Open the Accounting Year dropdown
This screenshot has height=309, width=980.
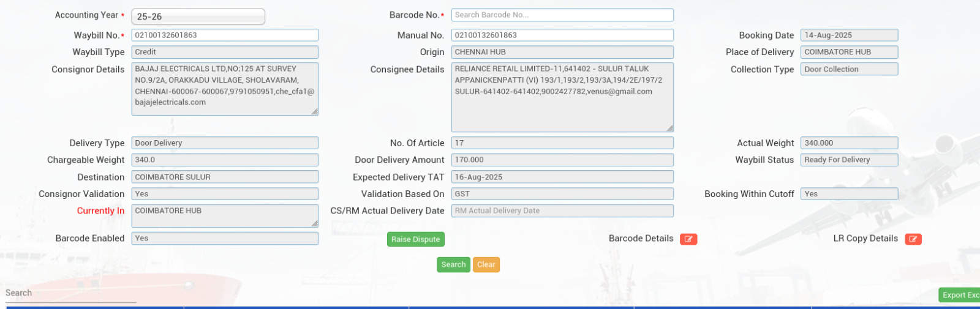pos(198,17)
